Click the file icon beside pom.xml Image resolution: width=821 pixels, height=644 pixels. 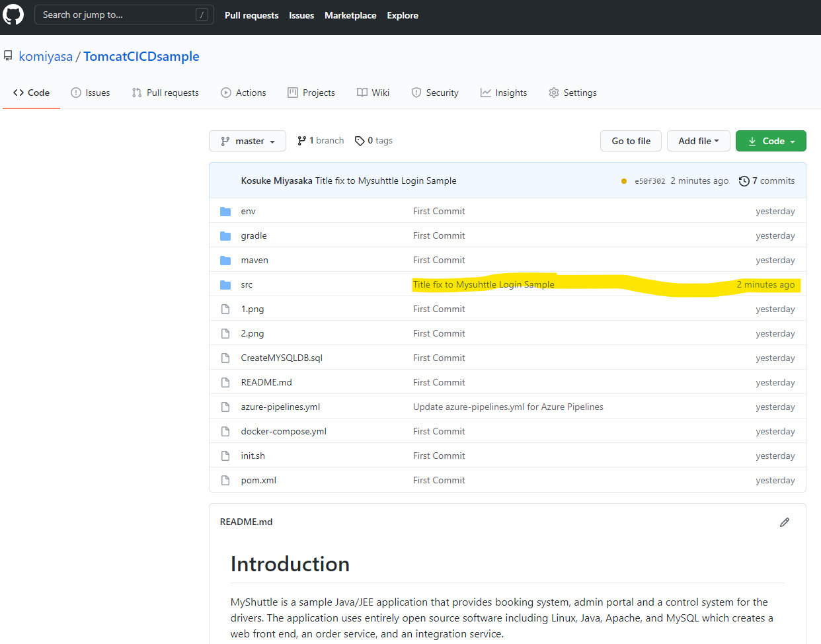[225, 480]
